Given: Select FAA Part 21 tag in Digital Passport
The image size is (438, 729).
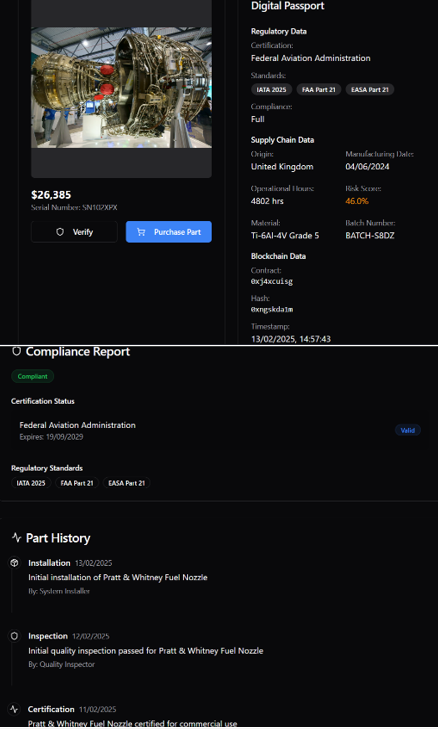Looking at the screenshot, I should click(x=319, y=90).
